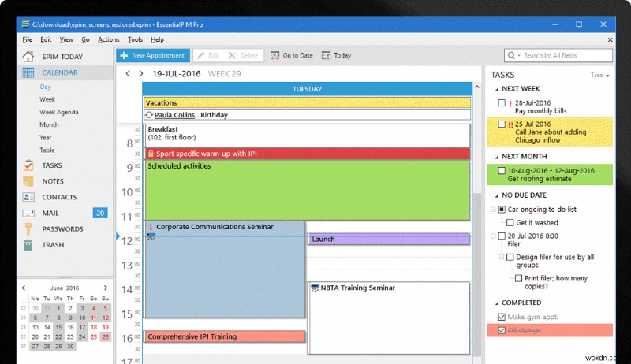
Task: Switch to Month calendar view
Action: [49, 124]
